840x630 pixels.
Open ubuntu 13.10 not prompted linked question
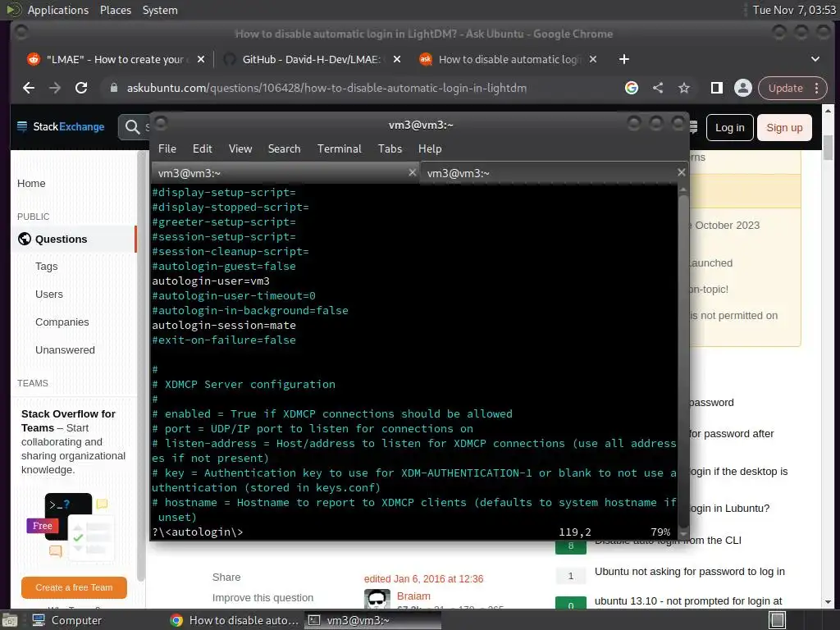click(688, 601)
